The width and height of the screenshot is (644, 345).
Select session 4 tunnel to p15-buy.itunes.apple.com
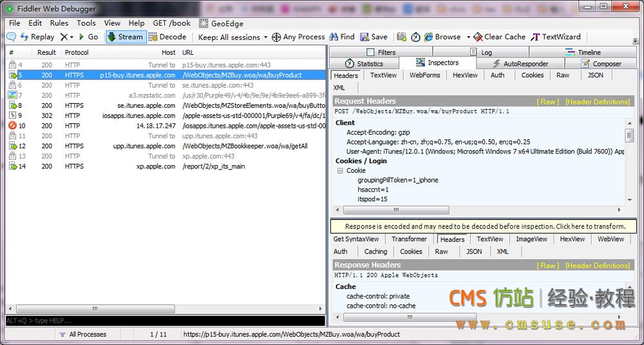[166, 64]
